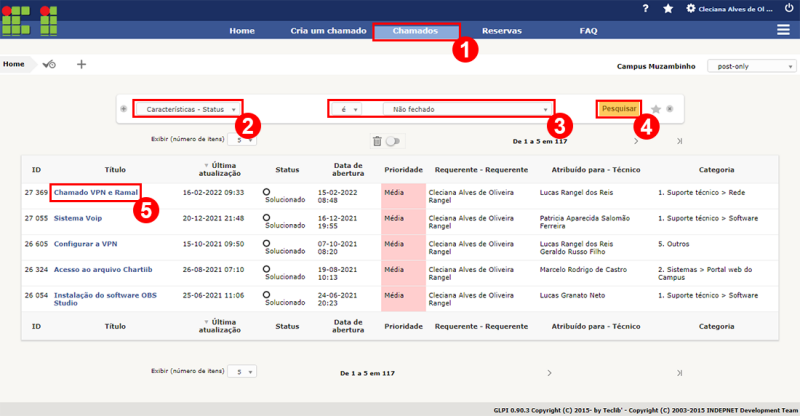This screenshot has width=800, height=416.
Task: Sort by Última atualização column header
Action: [219, 169]
